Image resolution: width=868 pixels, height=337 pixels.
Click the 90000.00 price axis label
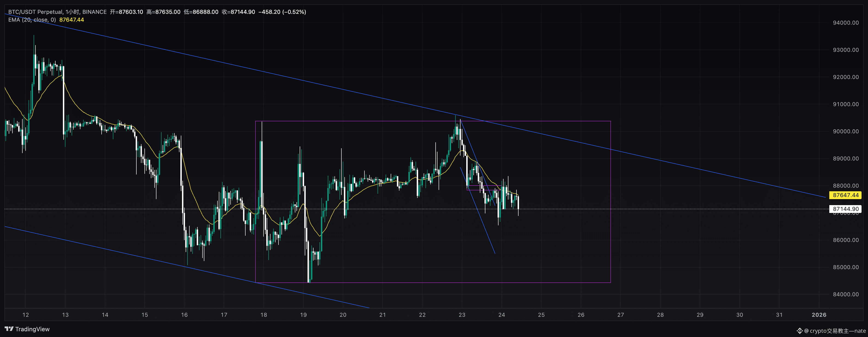point(846,131)
